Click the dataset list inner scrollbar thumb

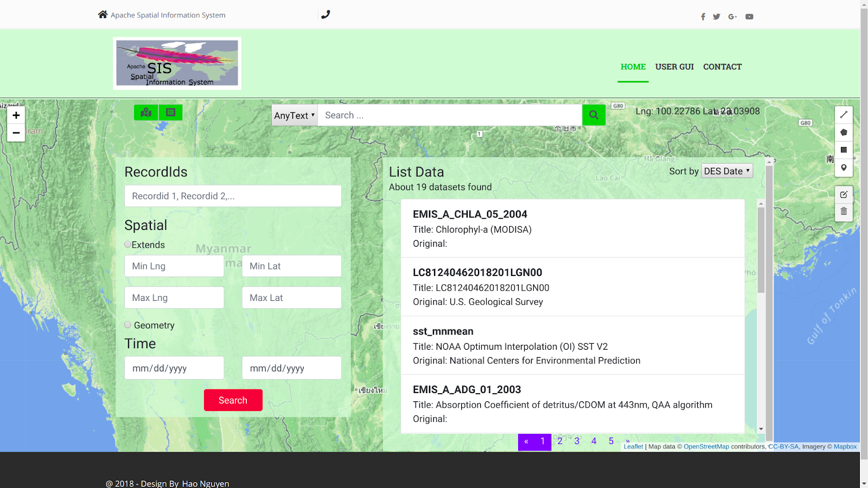[x=761, y=249]
